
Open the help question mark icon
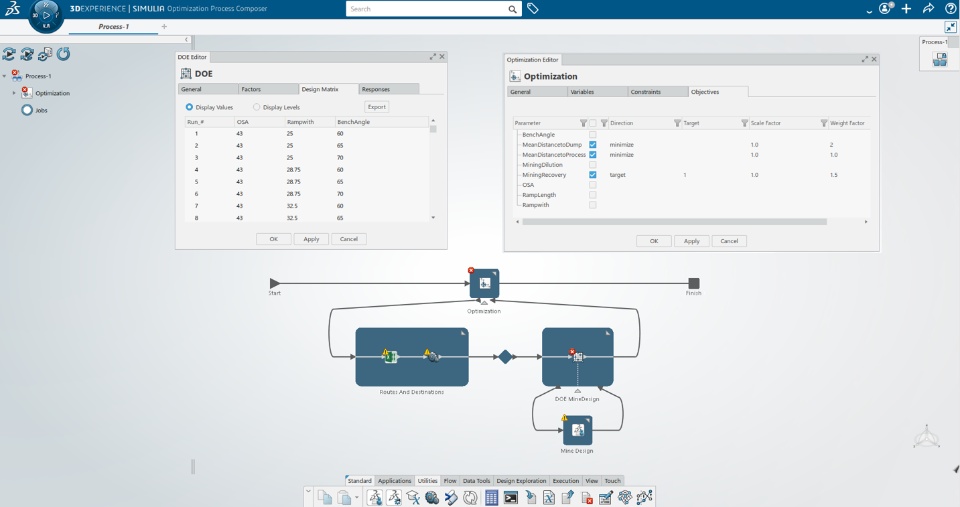click(x=951, y=9)
